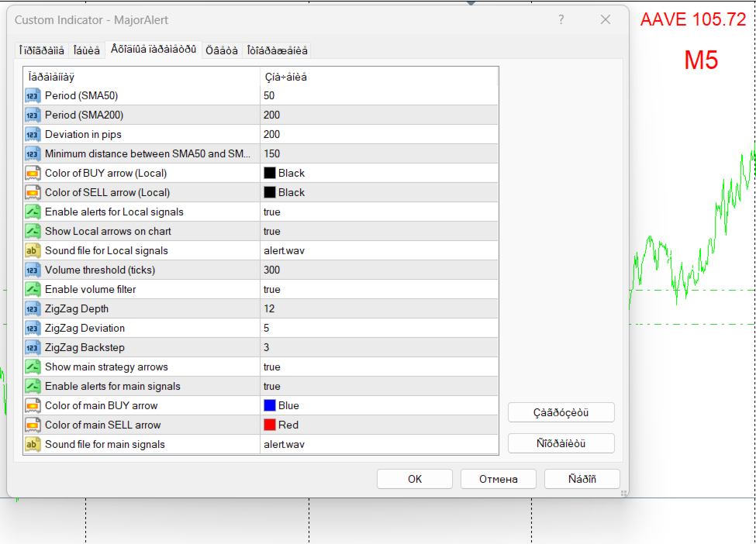Image resolution: width=756 pixels, height=544 pixels.
Task: Switch to the fifth tab of the indicator dialog
Action: [x=278, y=50]
